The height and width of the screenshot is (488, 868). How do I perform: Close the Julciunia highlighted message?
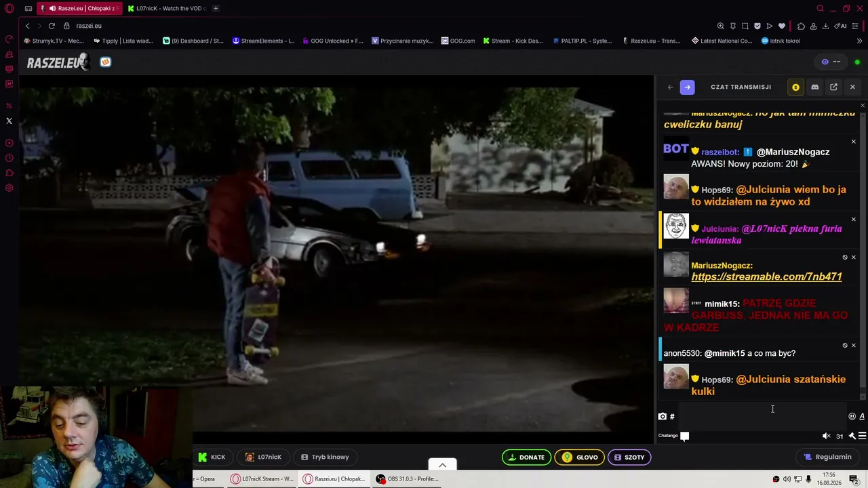pos(853,219)
